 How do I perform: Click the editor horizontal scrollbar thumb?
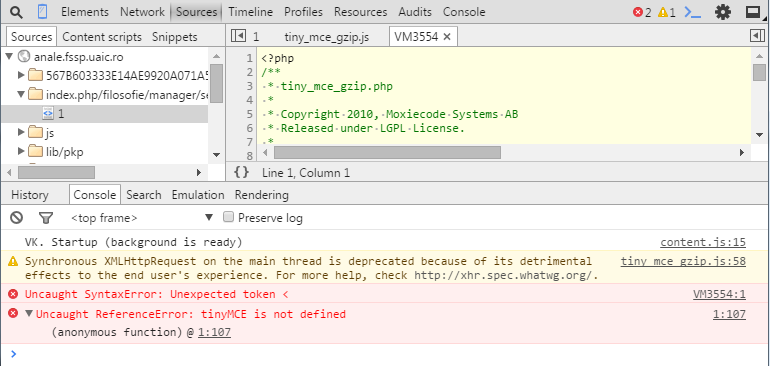(387, 152)
